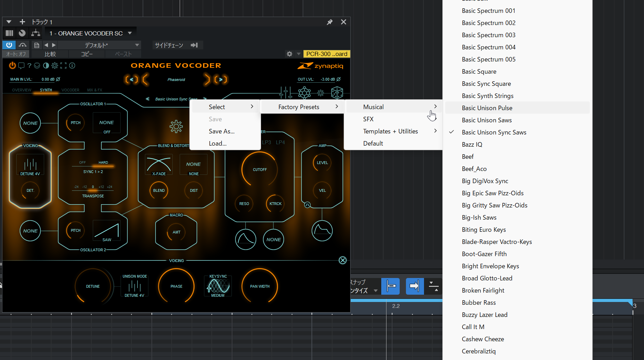Click the Load... menu entry

[226, 144]
